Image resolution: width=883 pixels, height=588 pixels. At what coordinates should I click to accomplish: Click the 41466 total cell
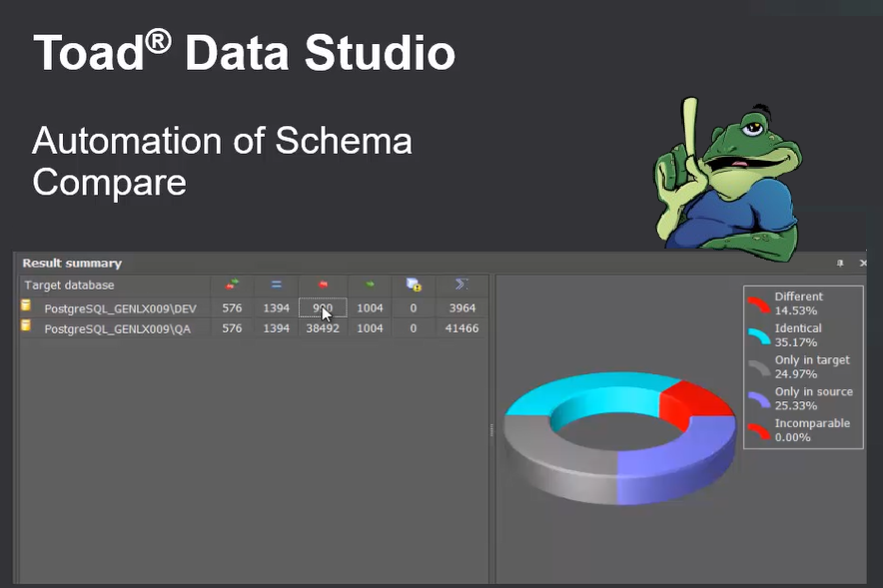[462, 328]
